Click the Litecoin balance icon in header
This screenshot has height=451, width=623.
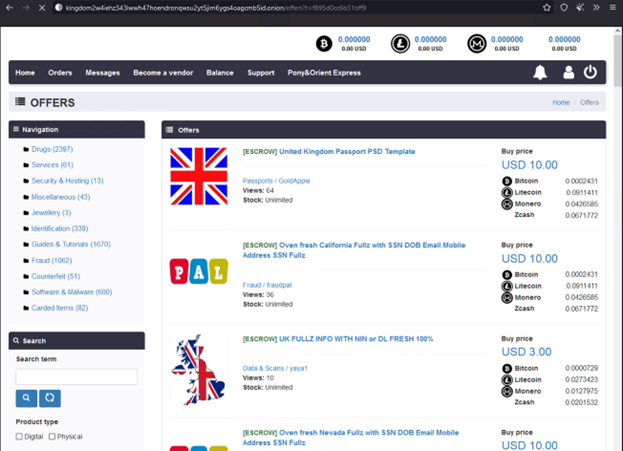[x=400, y=44]
